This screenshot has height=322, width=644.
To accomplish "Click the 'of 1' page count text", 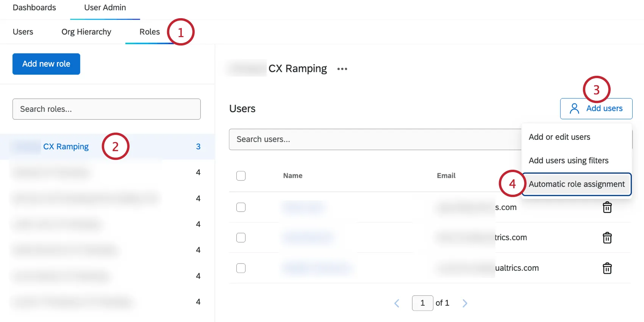I will coord(442,303).
